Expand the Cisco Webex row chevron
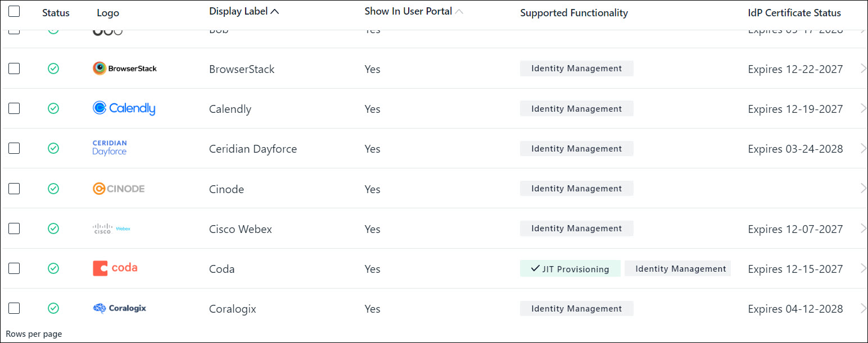 (x=863, y=228)
